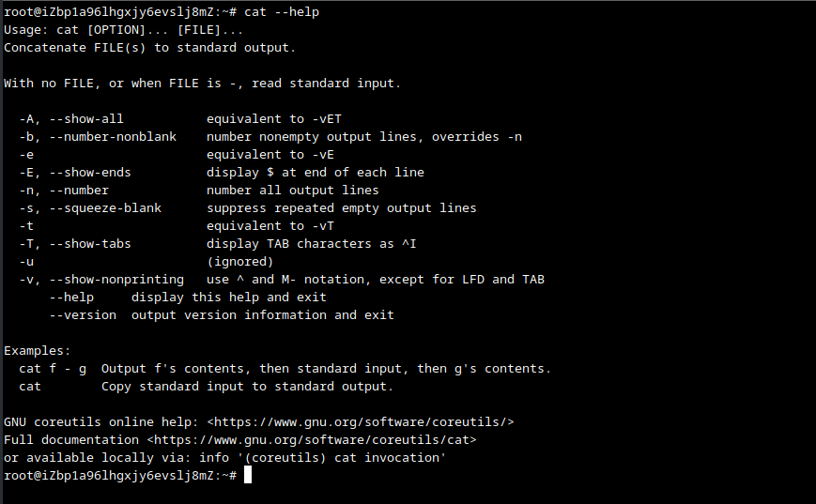Click the '(ignored)' description for -u
Image resolution: width=816 pixels, height=504 pixels.
pyautogui.click(x=240, y=262)
